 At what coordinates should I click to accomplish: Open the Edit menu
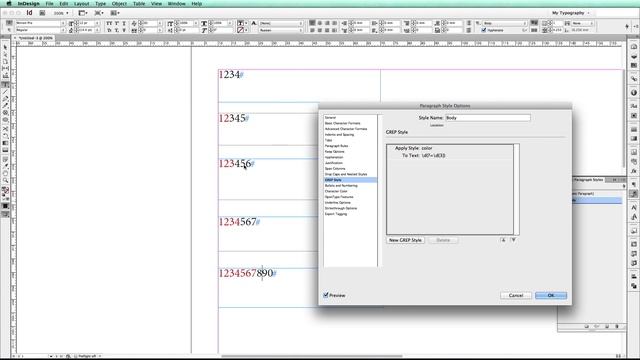tap(64, 4)
